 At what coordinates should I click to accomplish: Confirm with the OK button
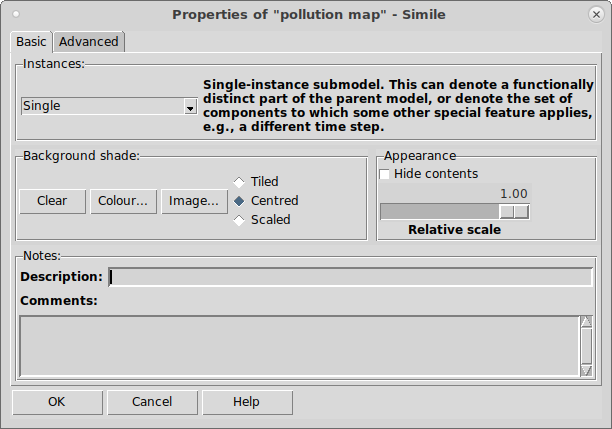click(57, 402)
